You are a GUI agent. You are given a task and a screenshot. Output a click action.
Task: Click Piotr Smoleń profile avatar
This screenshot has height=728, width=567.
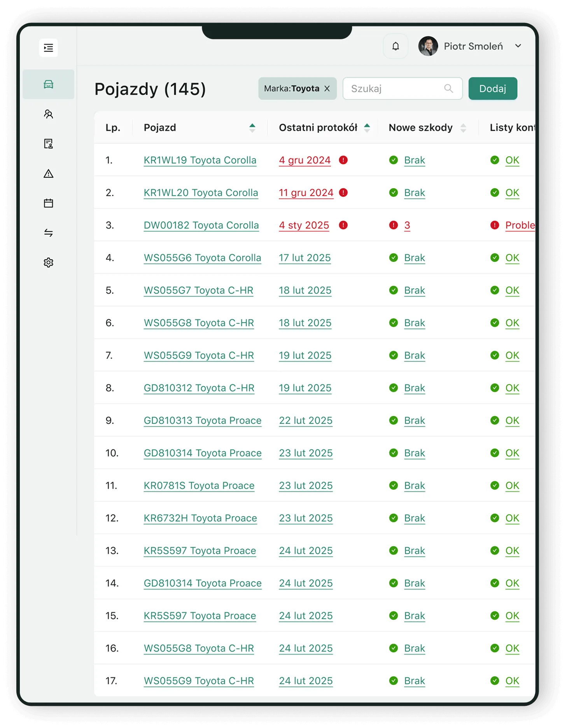[x=428, y=46]
